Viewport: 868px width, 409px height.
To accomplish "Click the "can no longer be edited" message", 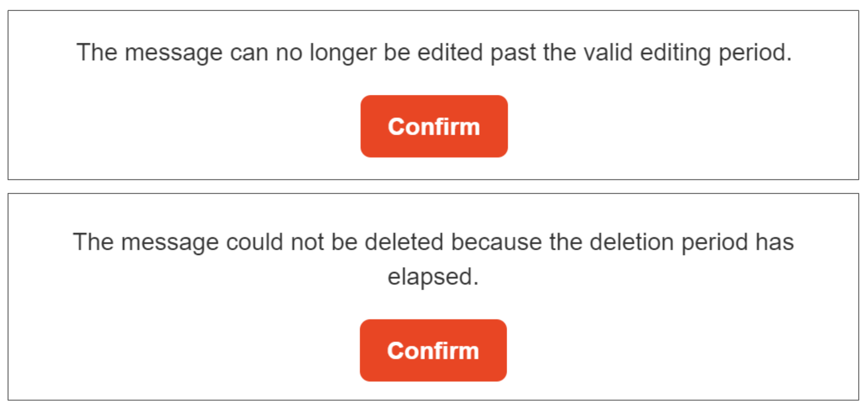I will tap(433, 53).
